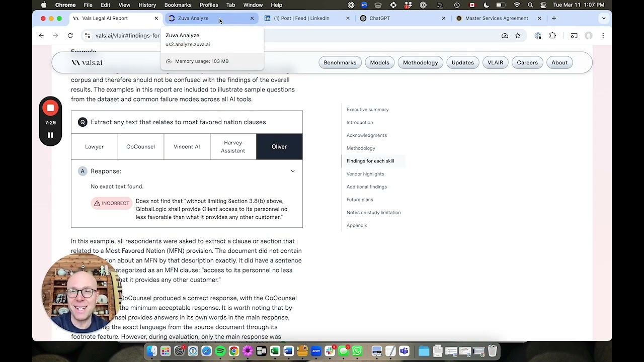This screenshot has height=362, width=644.
Task: Select the CoCounsel respondent tab
Action: 140,147
